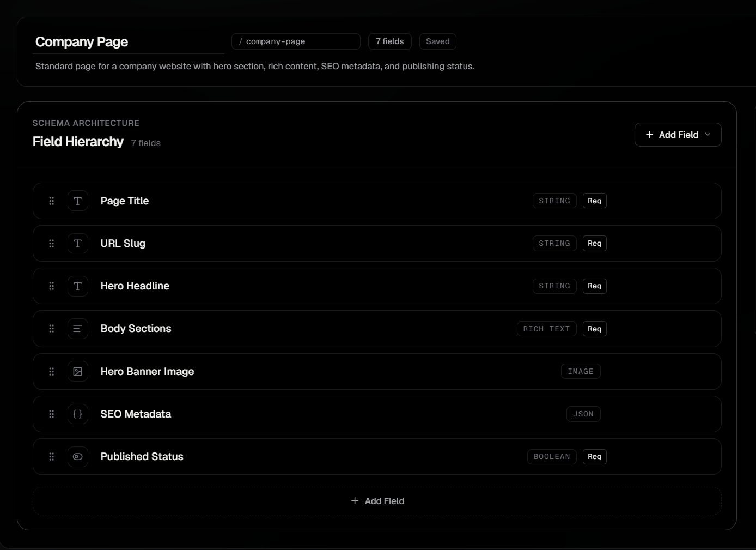This screenshot has height=550, width=756.
Task: Click the 7 fields badge in header
Action: tap(390, 41)
